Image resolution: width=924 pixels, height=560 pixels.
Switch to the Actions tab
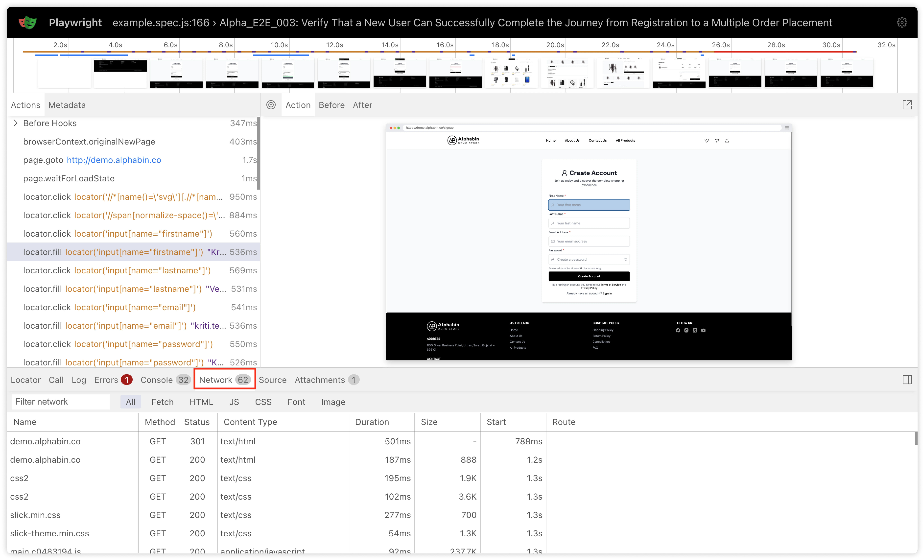point(25,105)
